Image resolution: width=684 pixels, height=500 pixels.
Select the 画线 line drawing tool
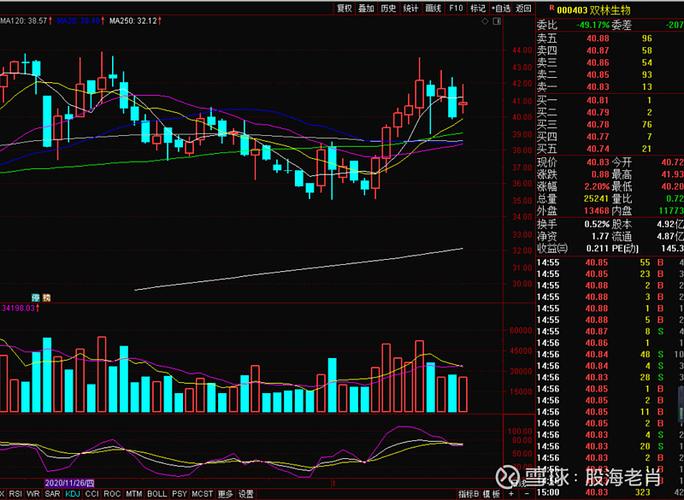tap(433, 8)
